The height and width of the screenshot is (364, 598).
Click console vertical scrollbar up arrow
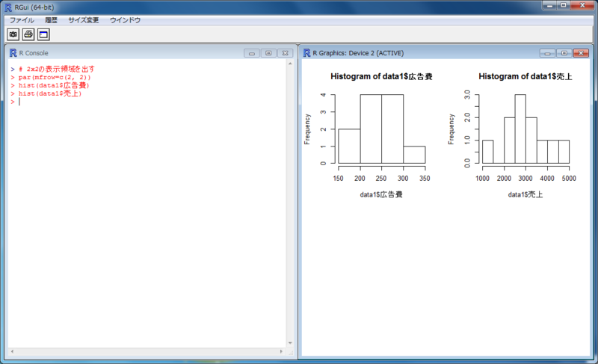pos(290,64)
